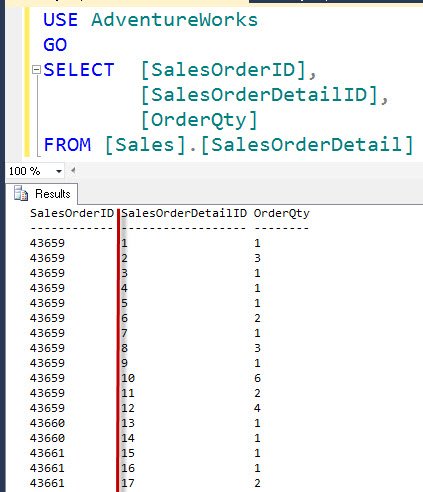Click OrderQty 1 in detail row 9
423x492 pixels.
point(257,363)
